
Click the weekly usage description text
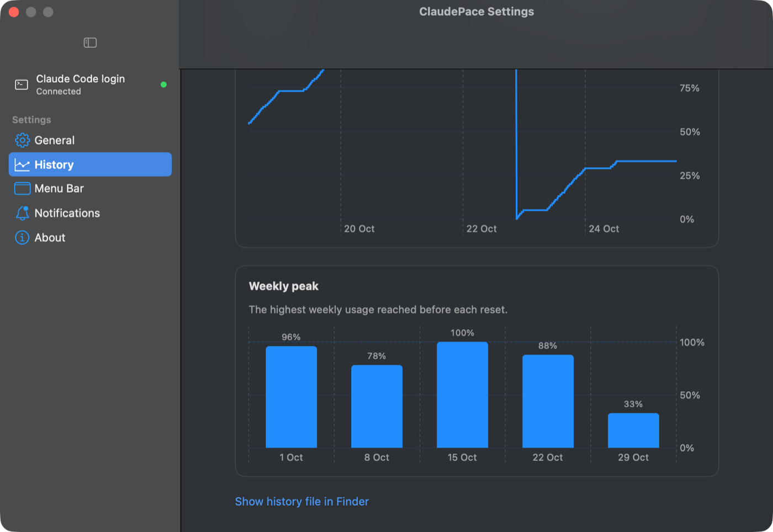378,310
